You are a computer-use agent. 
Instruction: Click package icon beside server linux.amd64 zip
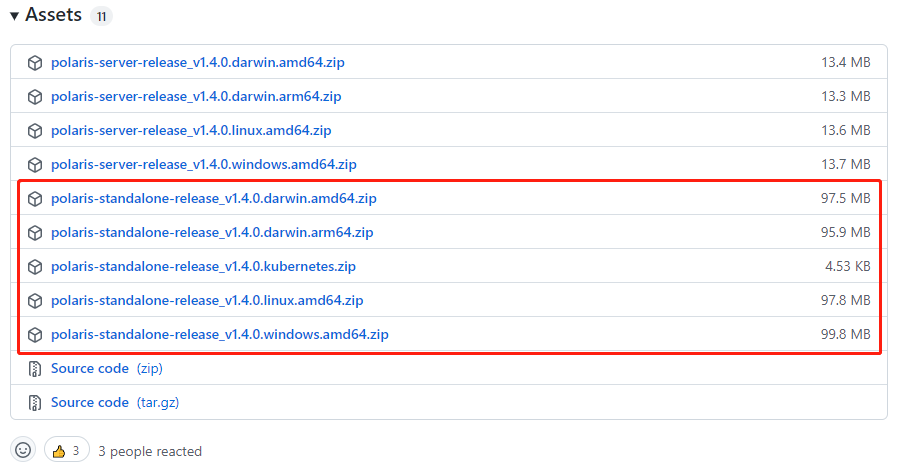35,131
